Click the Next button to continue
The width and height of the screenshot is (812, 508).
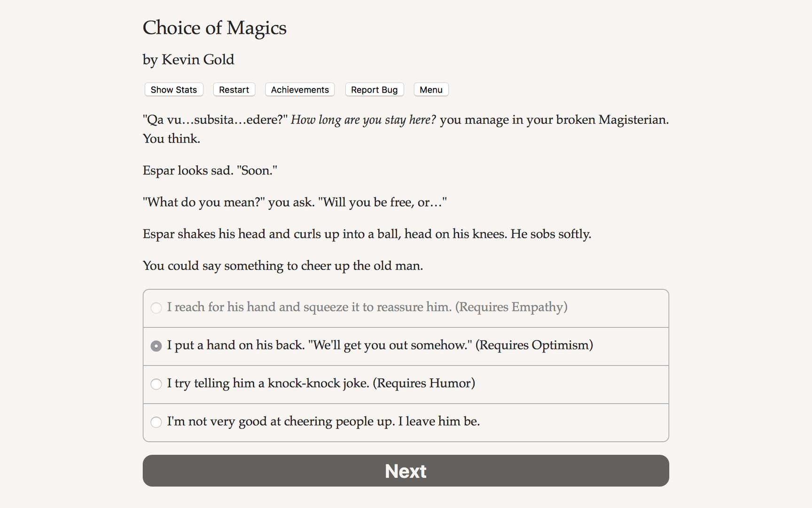[x=406, y=470]
